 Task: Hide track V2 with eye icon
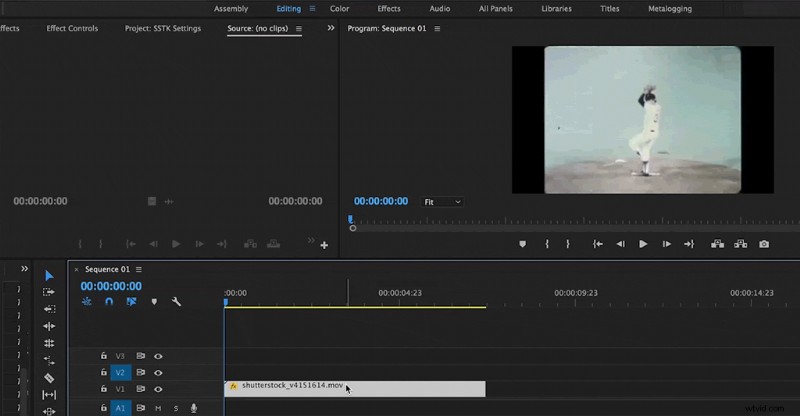coord(158,373)
